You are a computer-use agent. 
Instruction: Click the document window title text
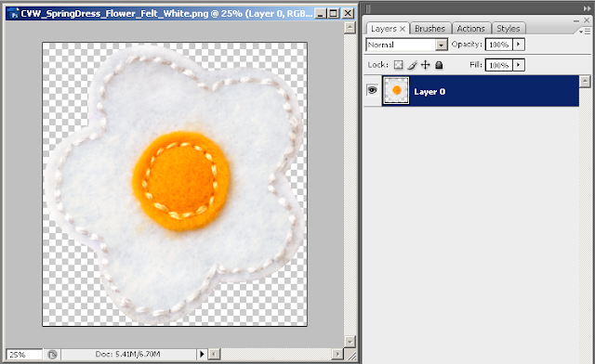coord(166,14)
